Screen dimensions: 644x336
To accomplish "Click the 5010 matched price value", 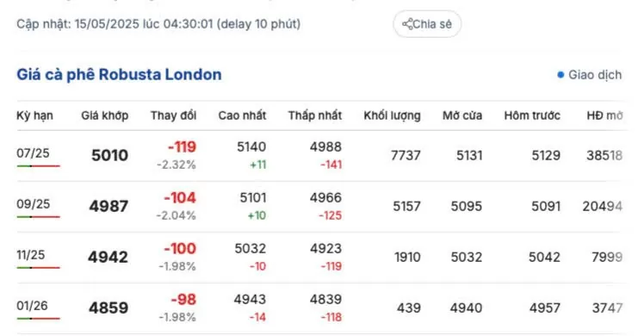I will coord(109,155).
